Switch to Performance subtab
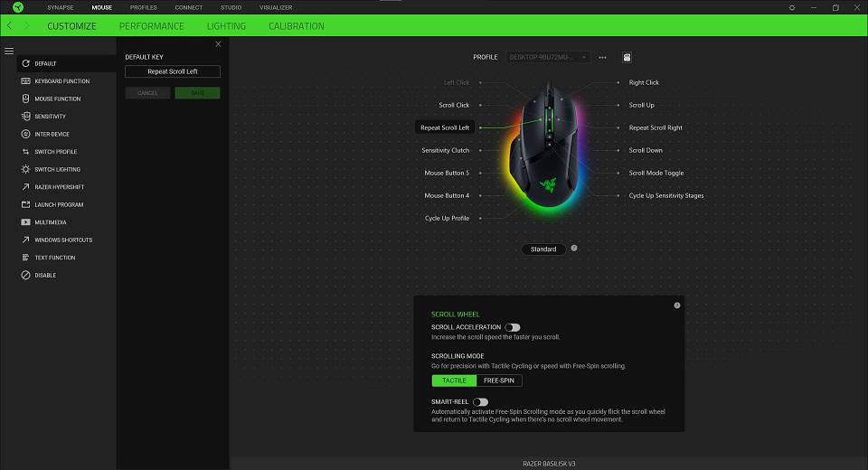Screen dimensions: 868x470 pyautogui.click(x=152, y=26)
